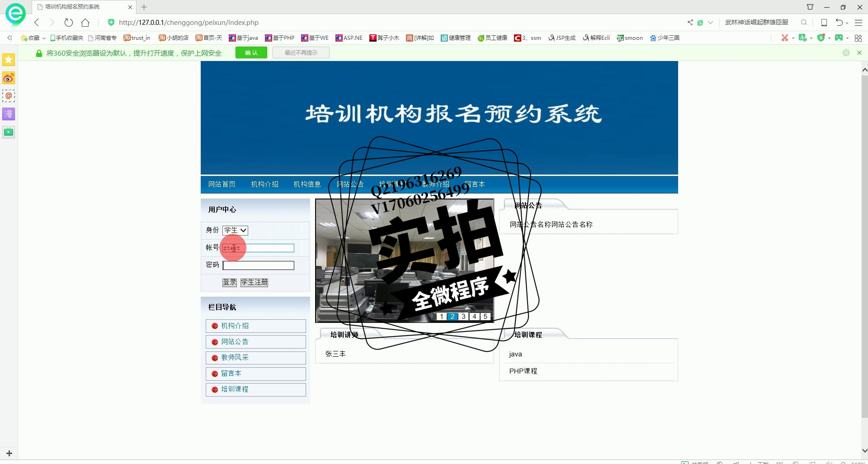Click the address bar URL
Viewport: 868px width, 464px height.
point(189,23)
